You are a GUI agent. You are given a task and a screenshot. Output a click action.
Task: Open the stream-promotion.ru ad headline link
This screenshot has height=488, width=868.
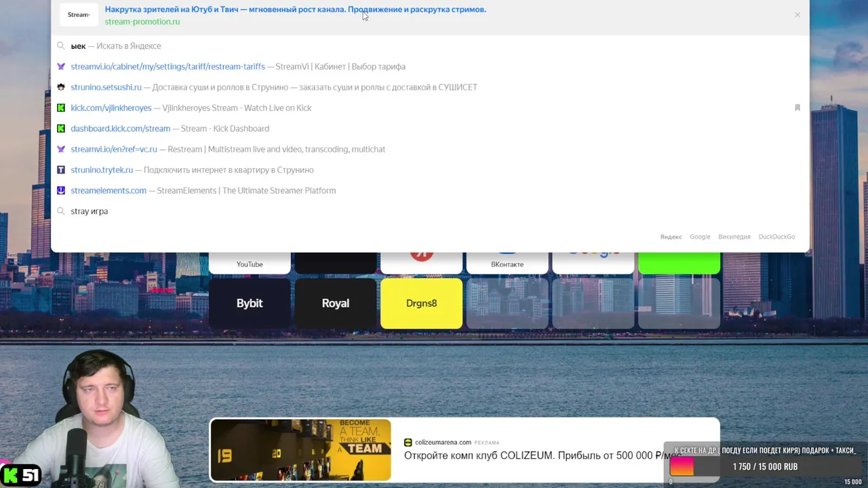tap(296, 9)
